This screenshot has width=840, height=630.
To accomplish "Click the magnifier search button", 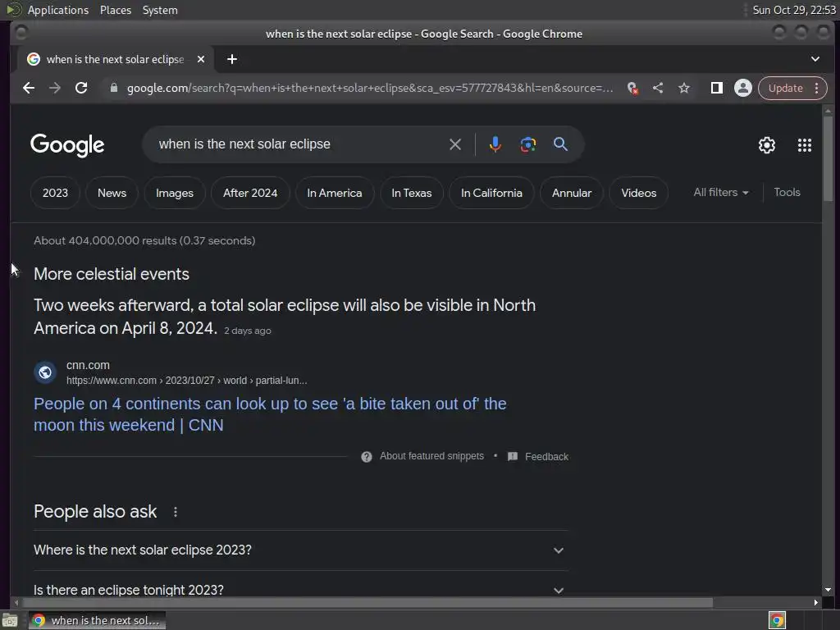I will tap(560, 144).
